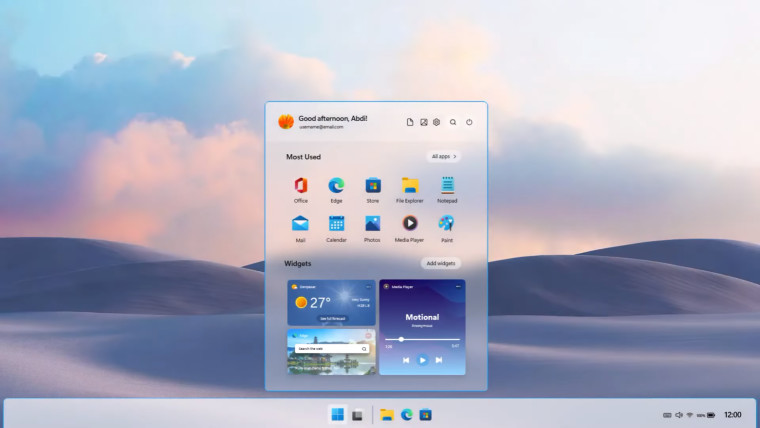Viewport: 760px width, 428px height.
Task: Click the Power icon in start menu
Action: point(469,122)
